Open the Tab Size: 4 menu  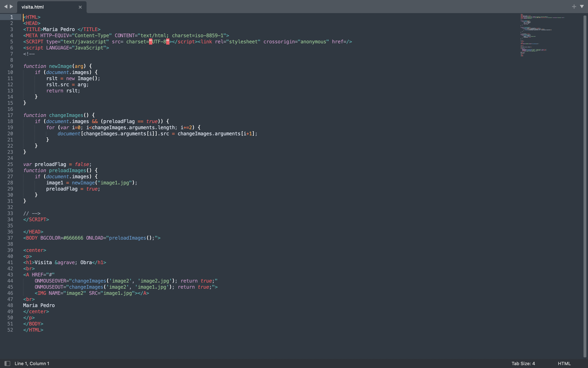pyautogui.click(x=523, y=363)
